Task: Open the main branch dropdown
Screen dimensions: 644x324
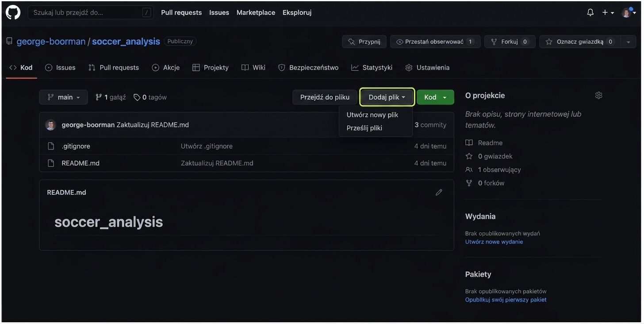Action: pyautogui.click(x=63, y=97)
